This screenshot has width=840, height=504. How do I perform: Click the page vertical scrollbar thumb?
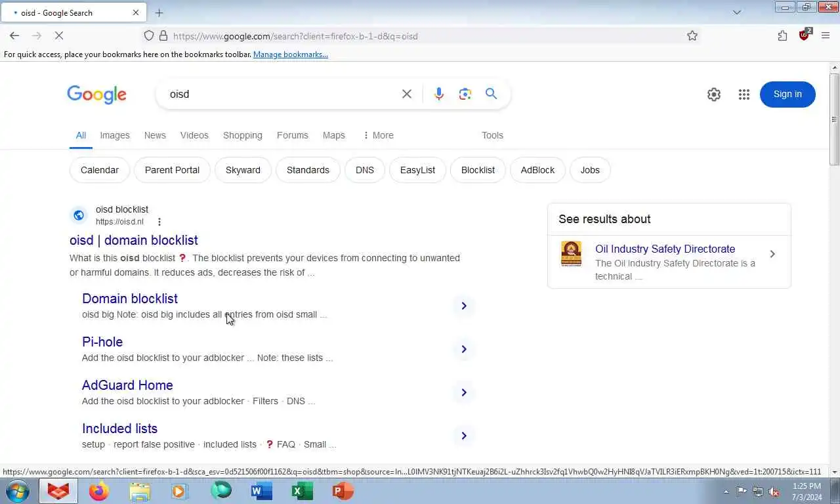click(x=835, y=119)
